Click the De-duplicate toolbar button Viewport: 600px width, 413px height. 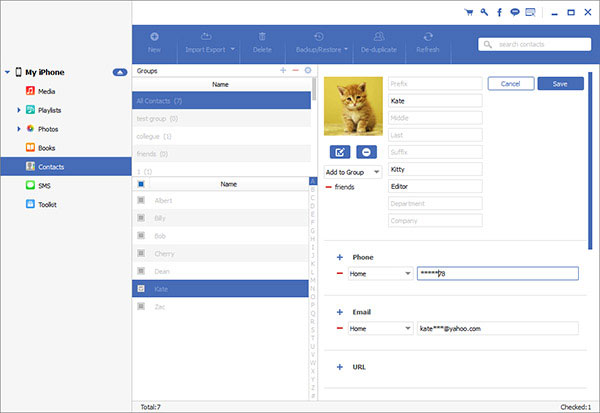click(x=379, y=43)
